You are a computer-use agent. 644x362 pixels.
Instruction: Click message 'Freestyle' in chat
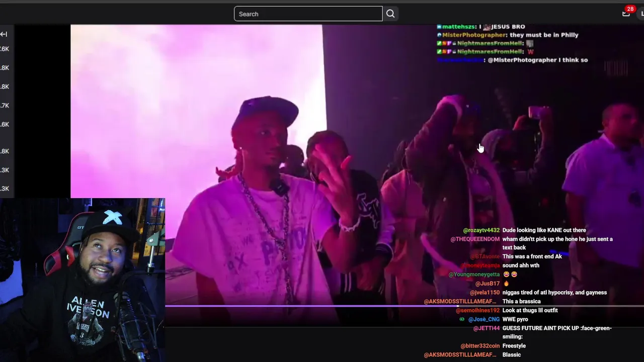point(514,346)
